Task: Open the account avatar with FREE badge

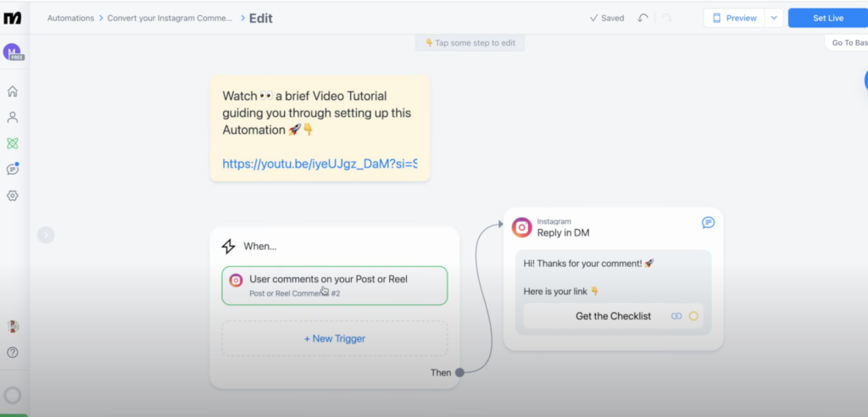Action: coord(12,52)
